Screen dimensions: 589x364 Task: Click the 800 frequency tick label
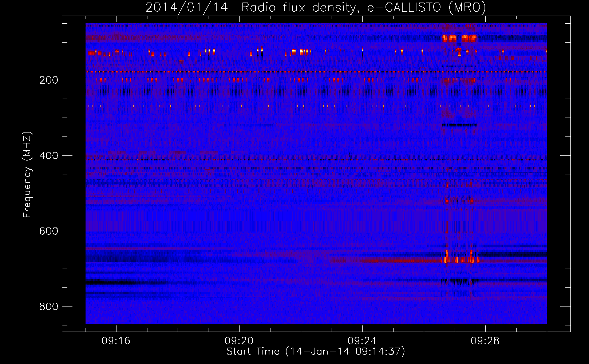point(49,306)
